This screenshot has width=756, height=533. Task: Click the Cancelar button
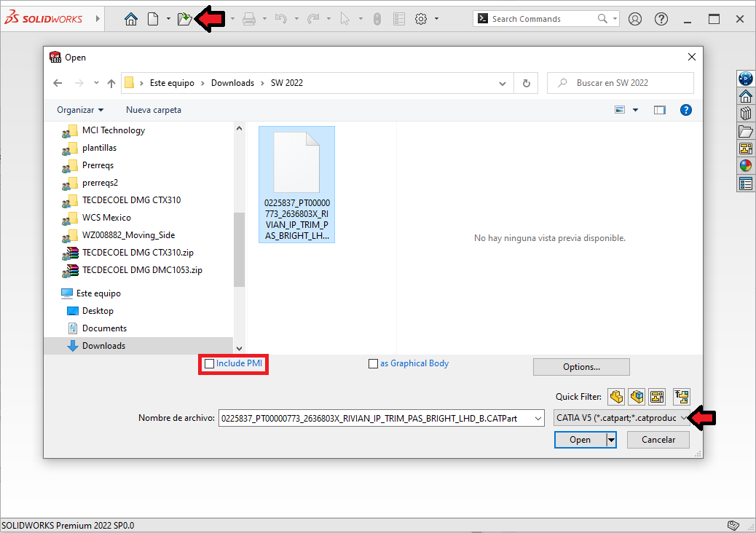click(x=658, y=440)
